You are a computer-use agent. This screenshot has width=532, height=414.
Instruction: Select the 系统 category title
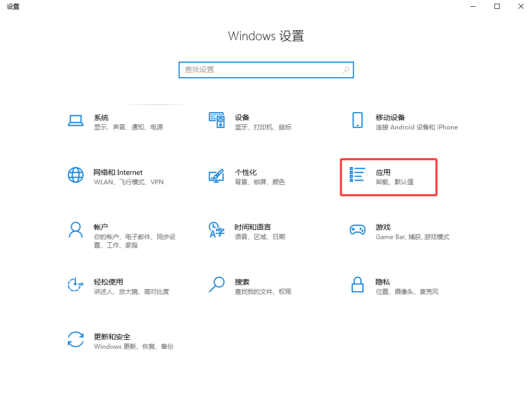point(101,118)
